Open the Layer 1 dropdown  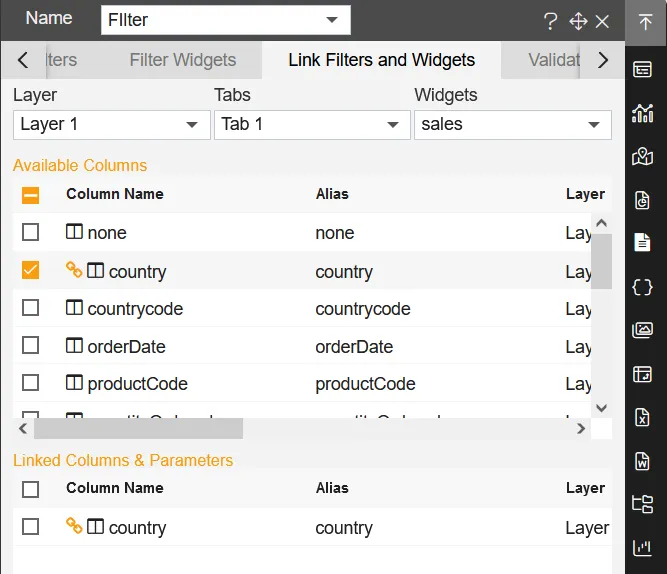pos(110,125)
